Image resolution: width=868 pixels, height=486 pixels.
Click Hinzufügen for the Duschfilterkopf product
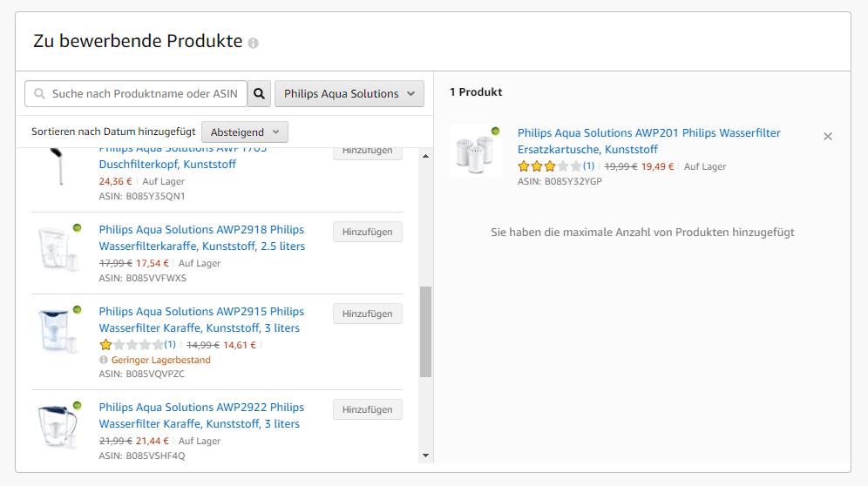pyautogui.click(x=368, y=152)
